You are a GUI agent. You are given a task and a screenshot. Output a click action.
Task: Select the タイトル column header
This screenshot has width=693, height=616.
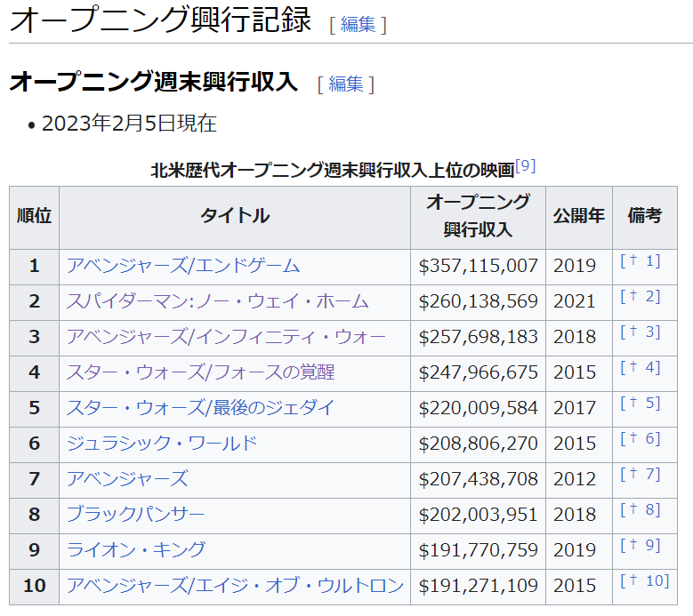(235, 216)
